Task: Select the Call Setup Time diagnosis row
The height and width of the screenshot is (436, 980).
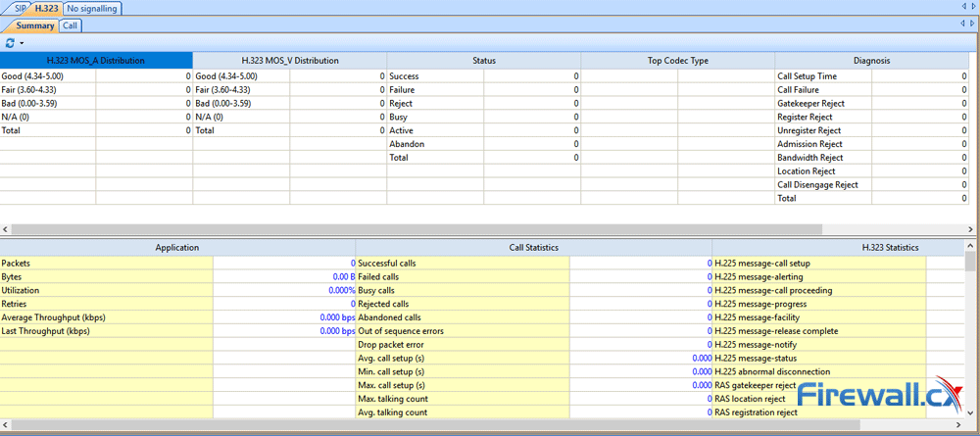Action: click(872, 76)
